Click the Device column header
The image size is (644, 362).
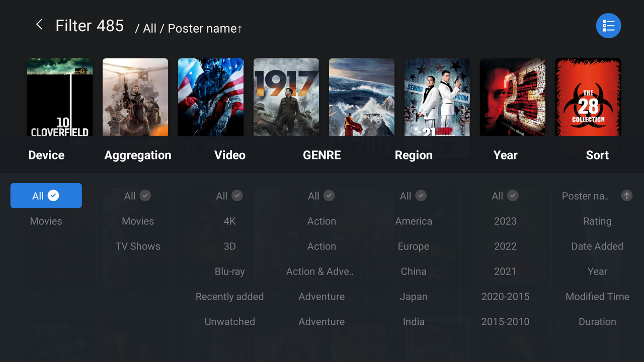point(46,155)
